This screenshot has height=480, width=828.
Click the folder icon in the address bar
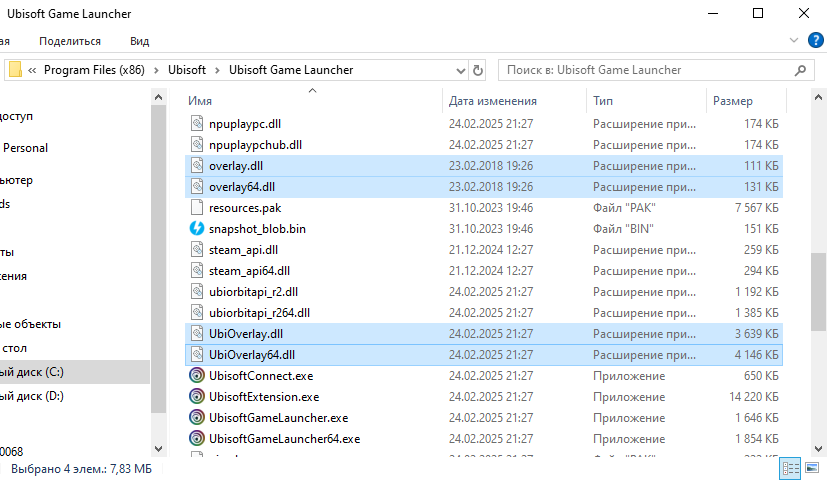point(15,70)
